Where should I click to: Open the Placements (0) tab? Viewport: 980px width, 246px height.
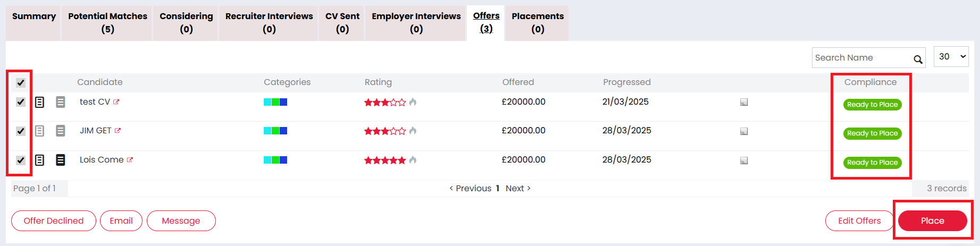pos(538,23)
